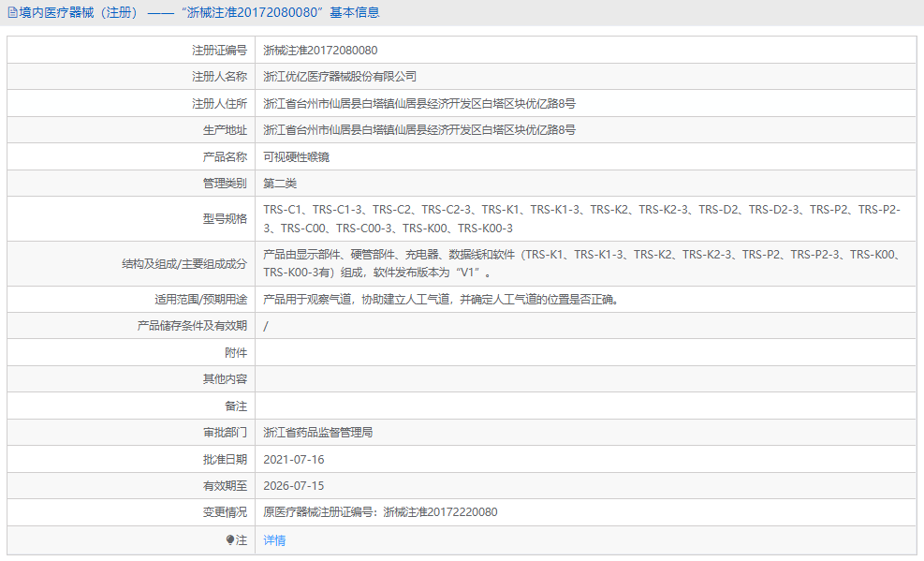
Task: Click the expiry date 2026-07-15
Action: (291, 485)
